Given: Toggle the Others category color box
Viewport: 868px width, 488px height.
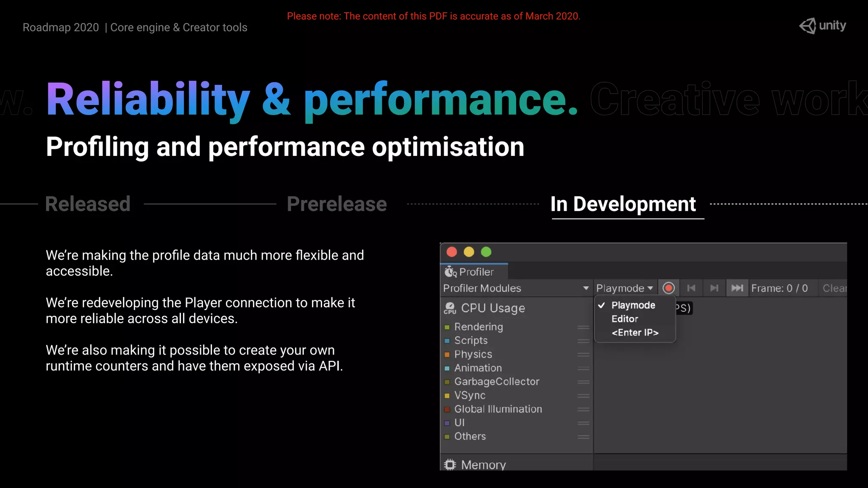Looking at the screenshot, I should point(447,437).
